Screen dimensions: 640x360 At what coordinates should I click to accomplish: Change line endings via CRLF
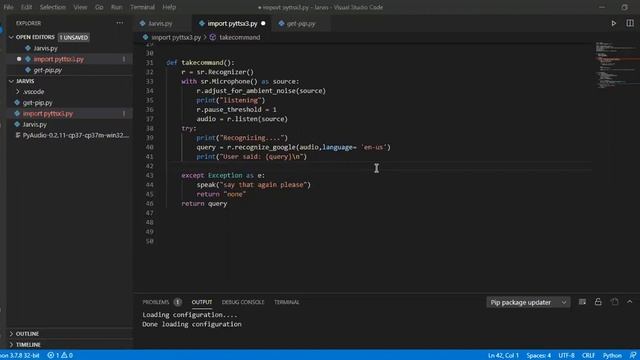pos(588,356)
